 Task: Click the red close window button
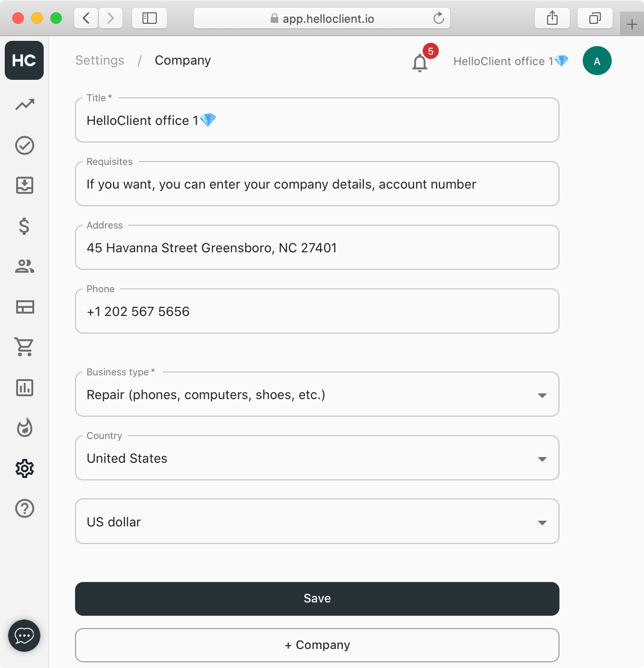(18, 18)
